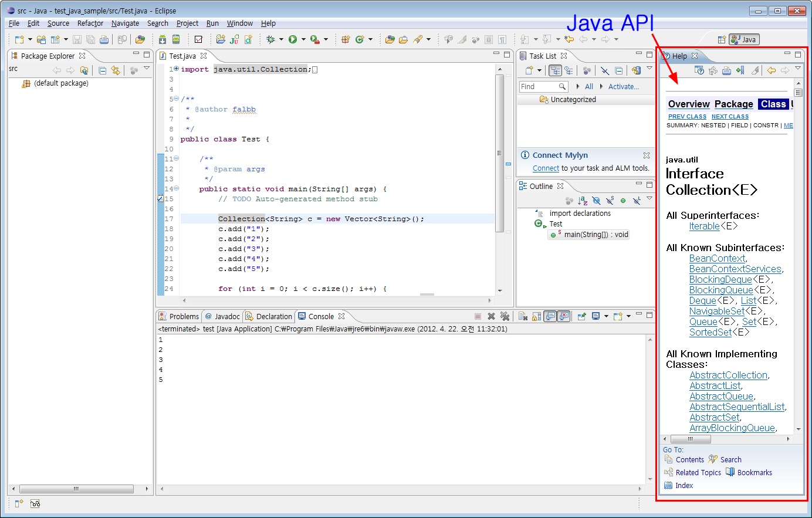
Task: Open the Debug dropdown arrow
Action: 281,39
